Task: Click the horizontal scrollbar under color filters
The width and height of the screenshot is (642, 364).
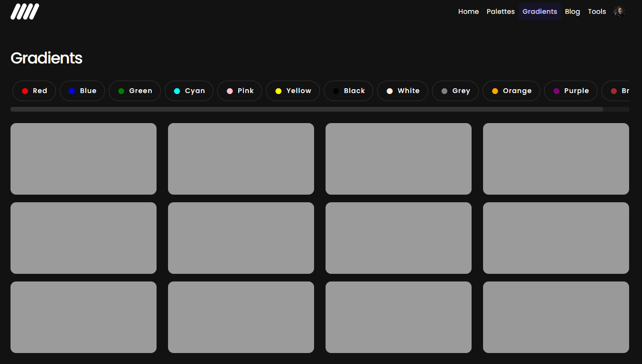Action: (307, 109)
